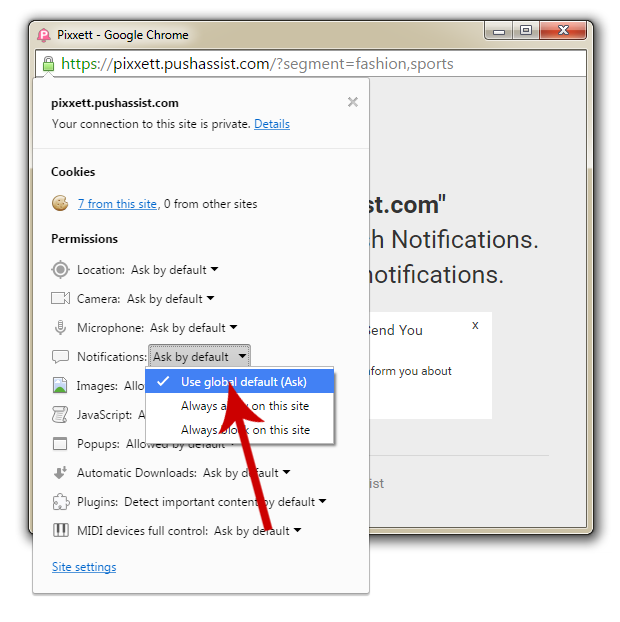Minimize the Chrome window
Screen dimensions: 620x622
point(499,31)
